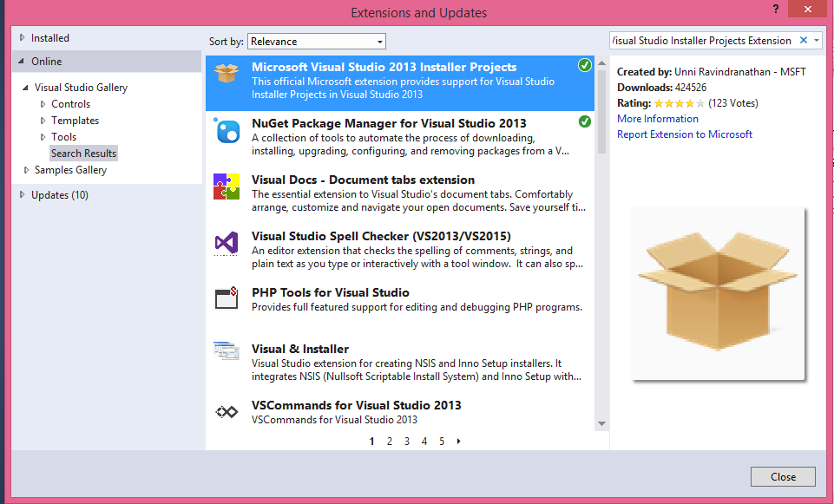The image size is (834, 504).
Task: Select the Tools tree item
Action: point(64,137)
